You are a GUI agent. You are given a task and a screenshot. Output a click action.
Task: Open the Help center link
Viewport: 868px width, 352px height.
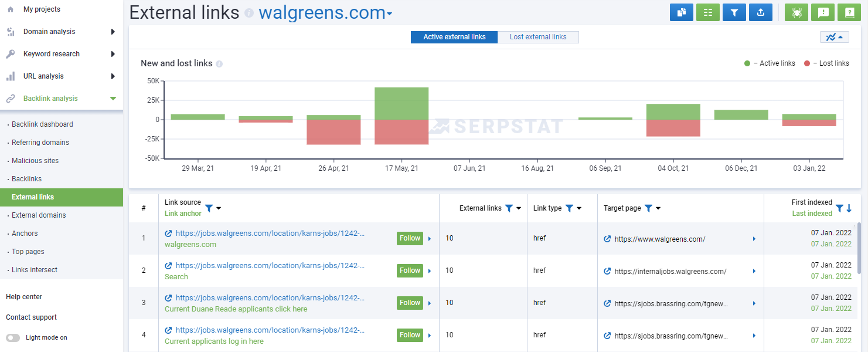tap(24, 297)
